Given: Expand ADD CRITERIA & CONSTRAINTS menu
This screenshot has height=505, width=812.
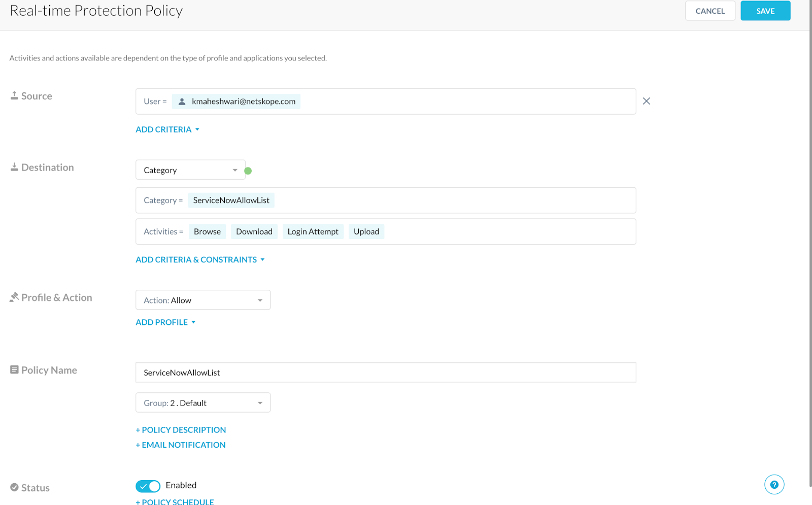Looking at the screenshot, I should click(x=200, y=259).
